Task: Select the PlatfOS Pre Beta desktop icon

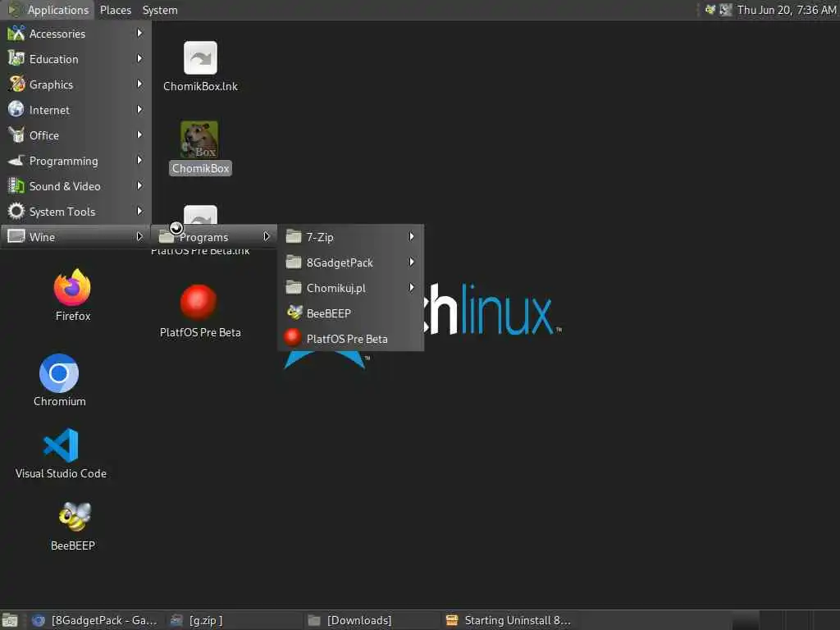Action: tap(200, 312)
